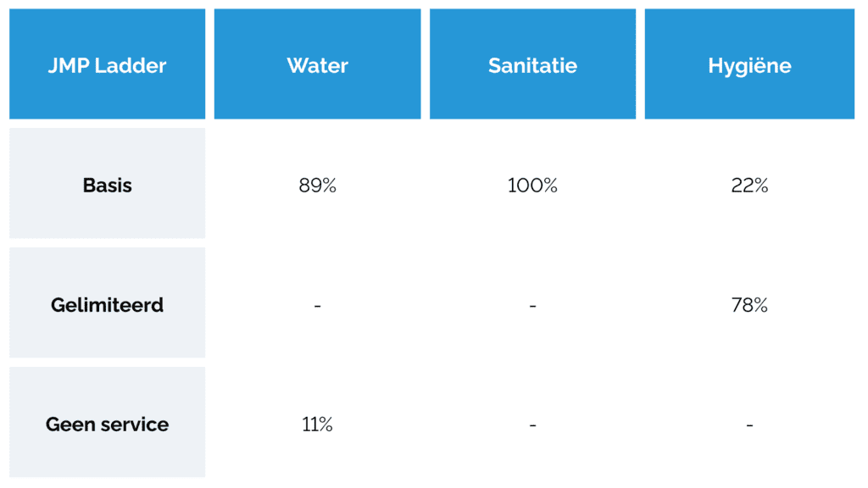Click the percent sign in the 100% value
Viewport: 868px width, 488px height.
[549, 186]
